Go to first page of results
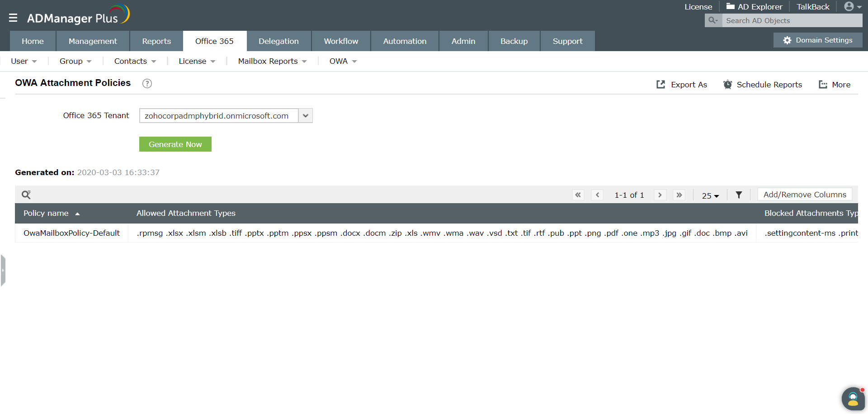The height and width of the screenshot is (414, 868). (578, 195)
